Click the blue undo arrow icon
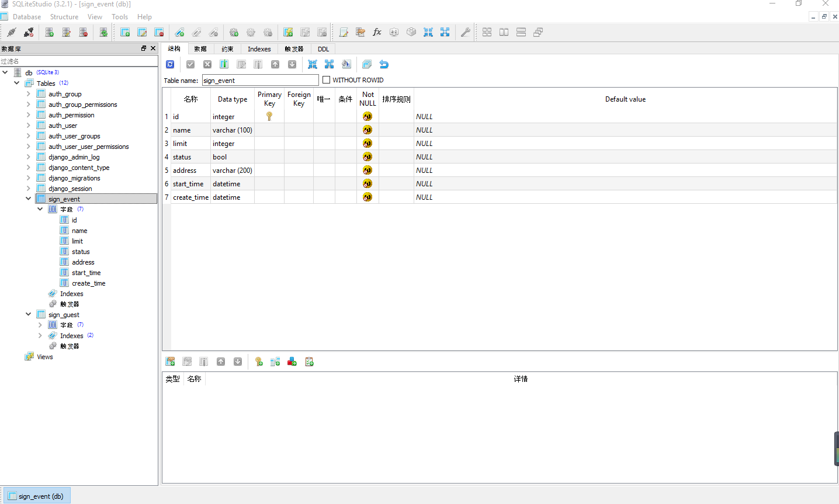839x504 pixels. click(384, 64)
